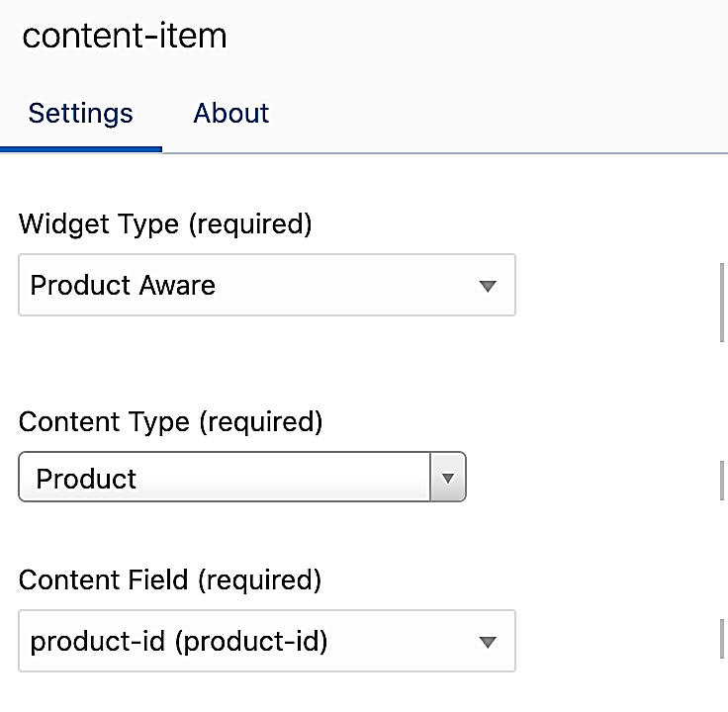Click the 'Product' value in Content Type
728x712 pixels.
86,479
